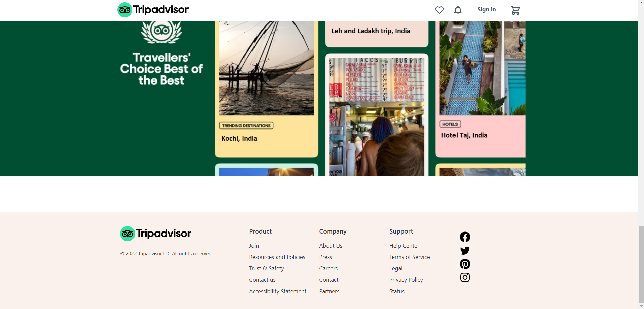The height and width of the screenshot is (309, 644).
Task: Open the About Us link
Action: (x=331, y=246)
